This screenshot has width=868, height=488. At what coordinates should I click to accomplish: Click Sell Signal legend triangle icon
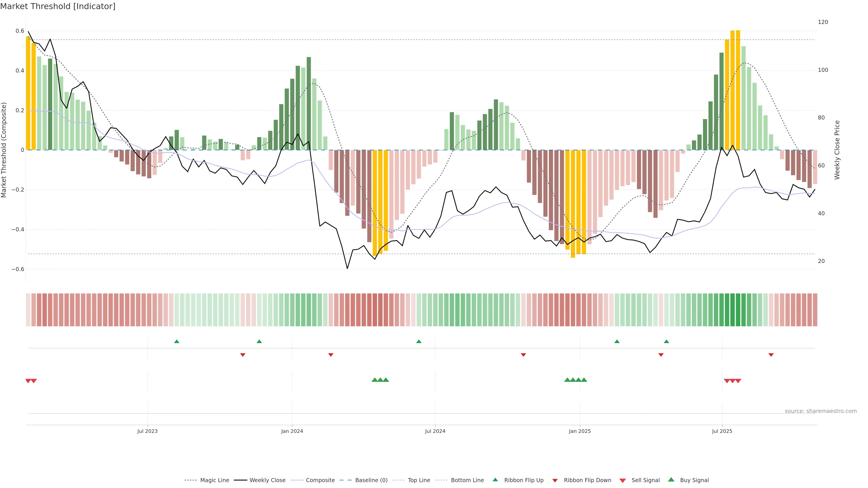click(623, 481)
